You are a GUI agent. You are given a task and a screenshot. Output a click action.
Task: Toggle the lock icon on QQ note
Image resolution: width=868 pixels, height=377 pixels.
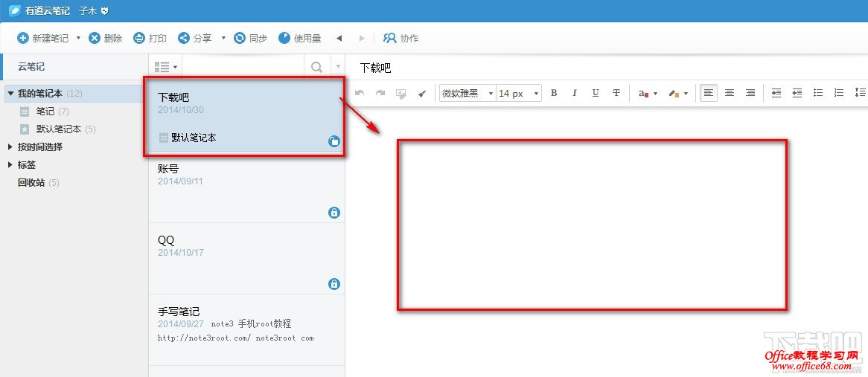[x=334, y=283]
